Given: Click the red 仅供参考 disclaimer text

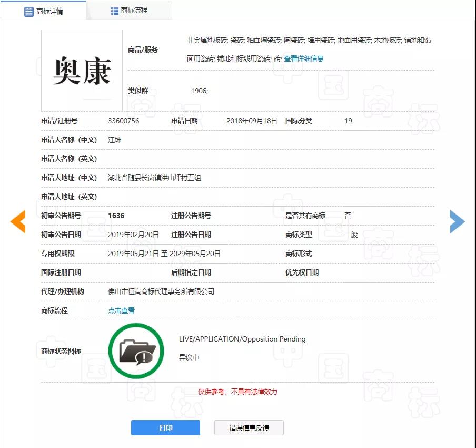Looking at the screenshot, I should point(237,392).
